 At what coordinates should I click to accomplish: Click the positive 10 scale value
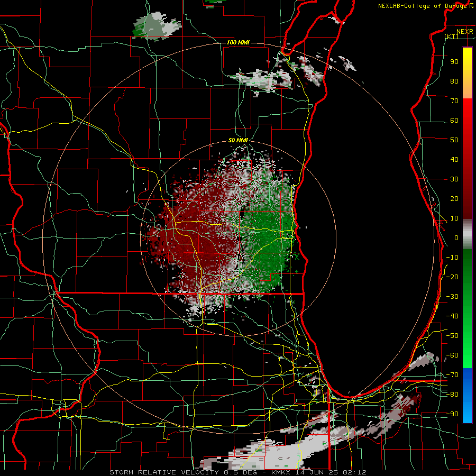tap(454, 218)
